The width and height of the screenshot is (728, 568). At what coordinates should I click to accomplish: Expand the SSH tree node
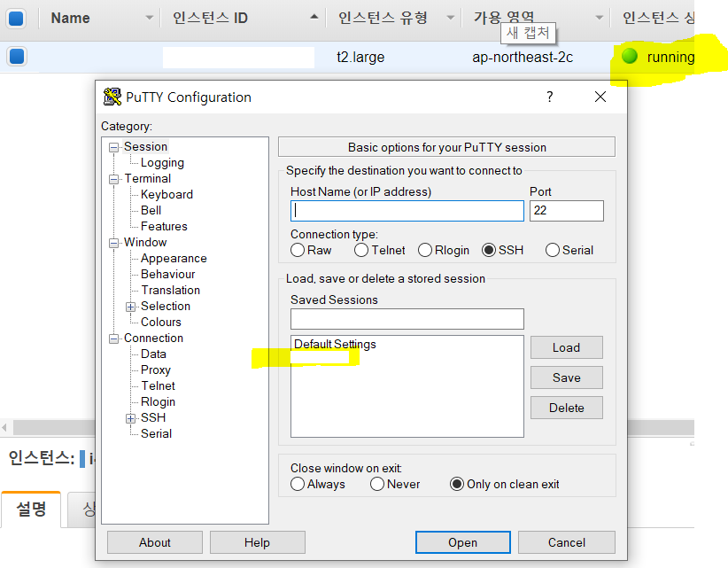(x=130, y=418)
